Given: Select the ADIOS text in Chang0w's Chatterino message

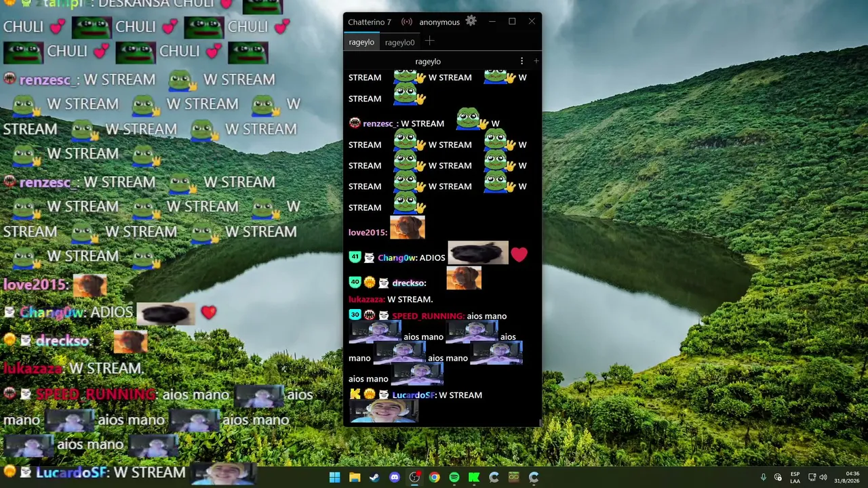Looking at the screenshot, I should coord(432,258).
